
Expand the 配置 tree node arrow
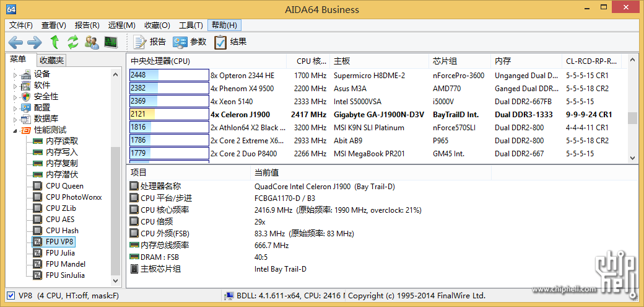click(x=15, y=109)
